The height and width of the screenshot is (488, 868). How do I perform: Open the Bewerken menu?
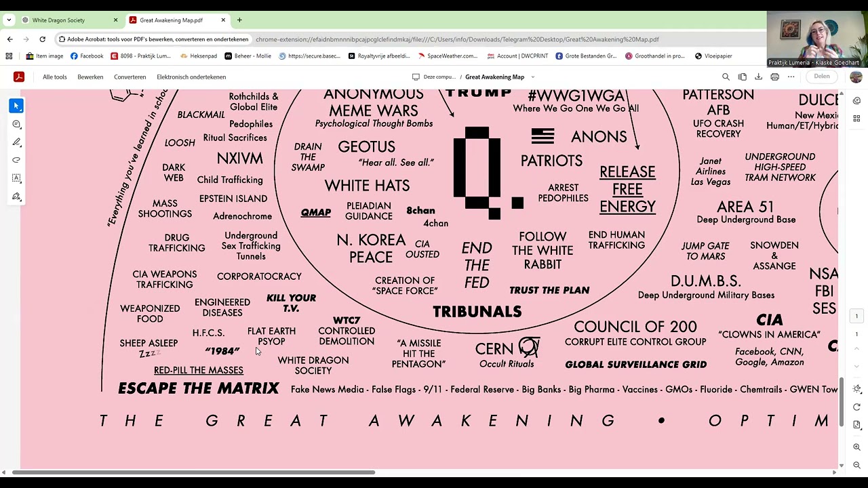coord(90,77)
